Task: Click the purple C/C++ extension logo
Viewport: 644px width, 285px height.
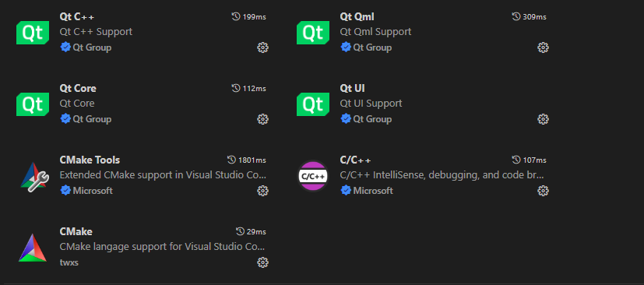Action: coord(313,176)
